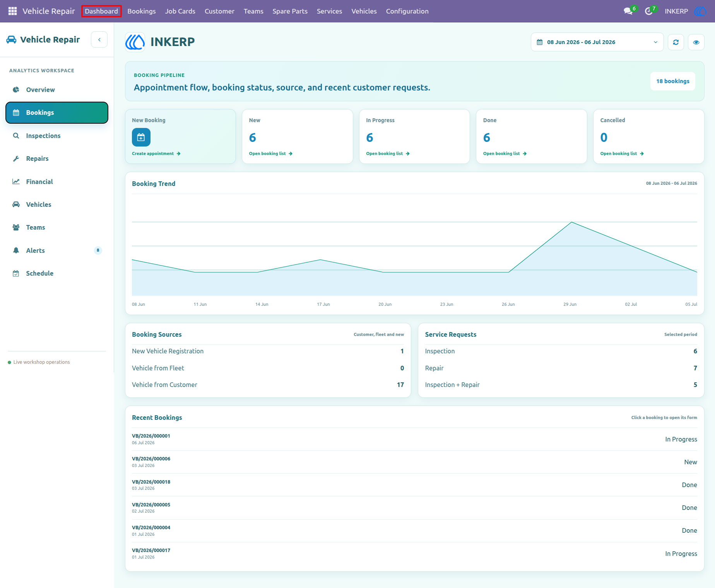Collapse the Vehicle Repair sidebar
Viewport: 715px width, 588px height.
click(99, 39)
